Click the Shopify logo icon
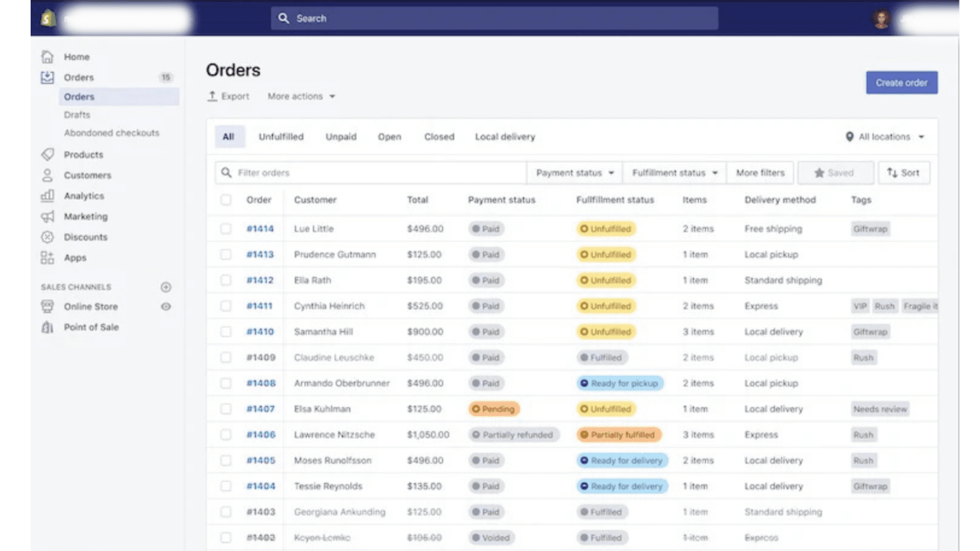Viewport: 980px width, 551px height. (48, 18)
